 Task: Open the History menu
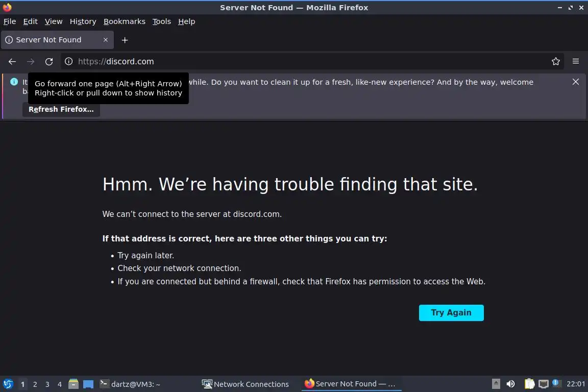coord(83,21)
